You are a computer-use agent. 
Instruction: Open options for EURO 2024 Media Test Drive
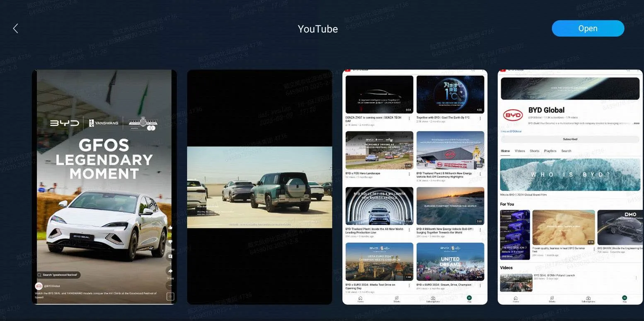[x=409, y=285]
